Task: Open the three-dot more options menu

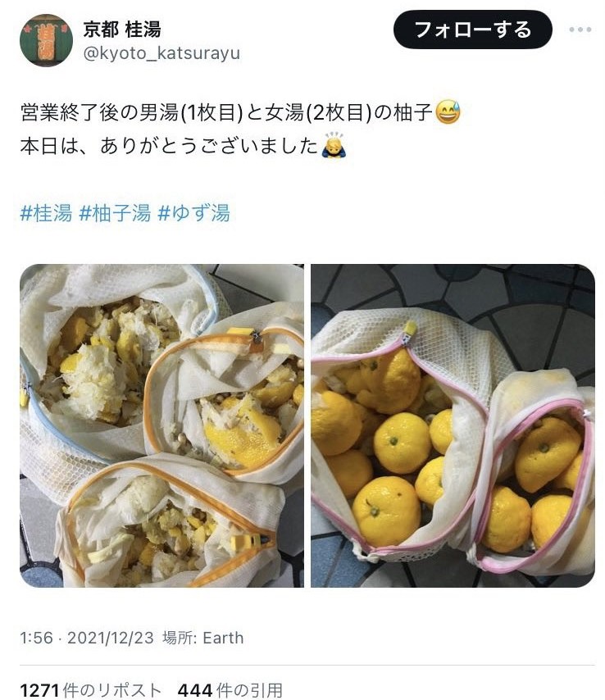Action: pos(580,30)
